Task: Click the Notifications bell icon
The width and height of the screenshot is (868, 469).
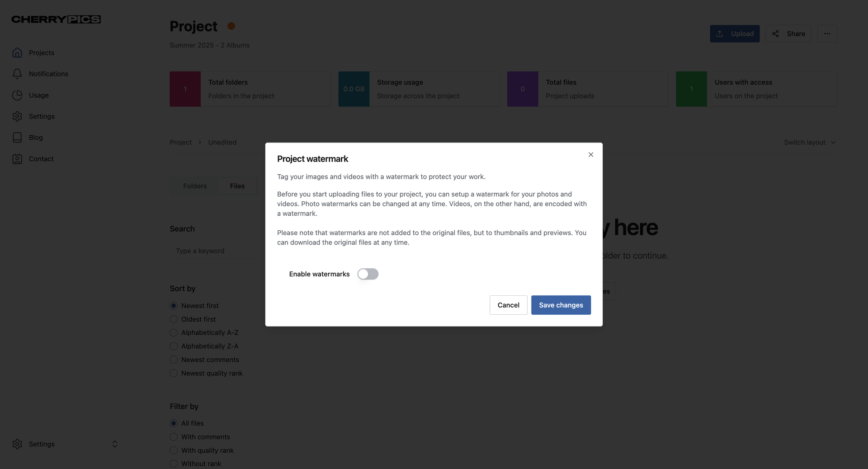Action: tap(17, 74)
